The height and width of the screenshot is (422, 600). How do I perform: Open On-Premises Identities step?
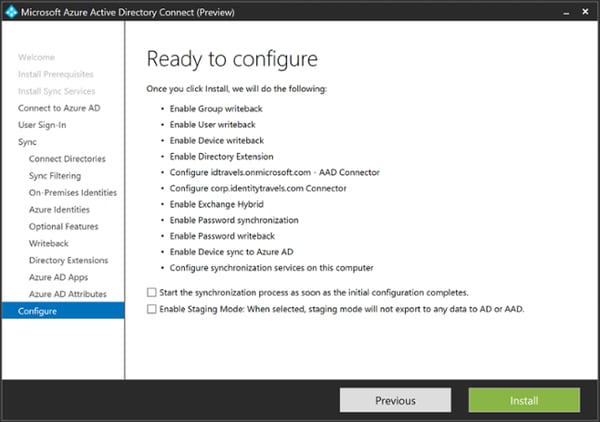(x=73, y=192)
